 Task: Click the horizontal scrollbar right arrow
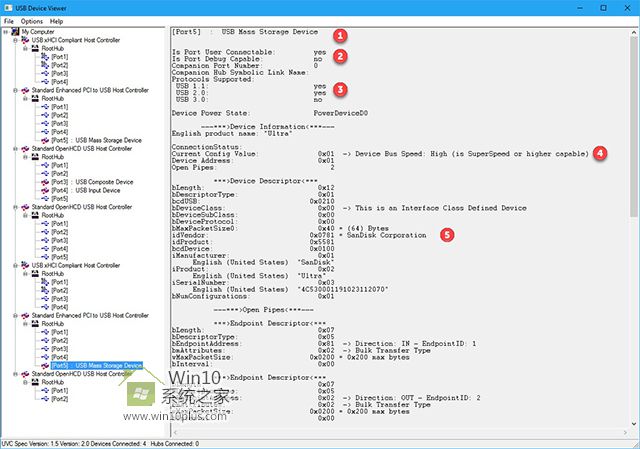pyautogui.click(x=625, y=432)
